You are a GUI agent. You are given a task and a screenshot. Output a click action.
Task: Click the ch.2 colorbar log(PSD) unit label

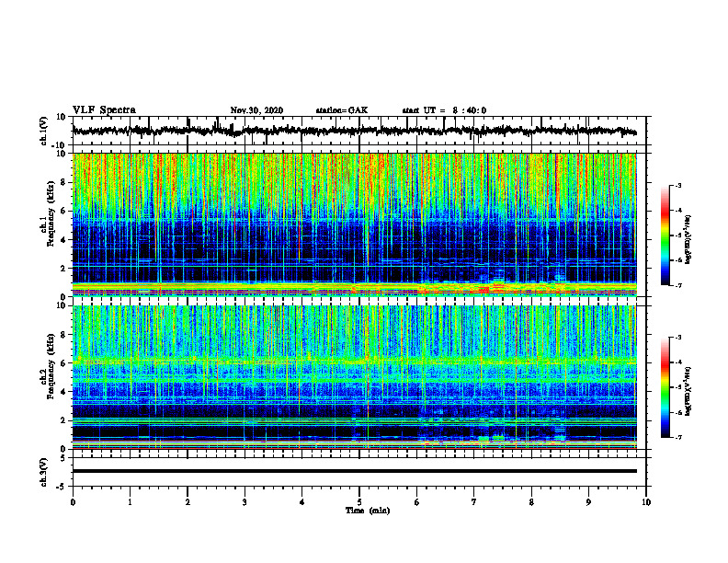click(x=688, y=391)
